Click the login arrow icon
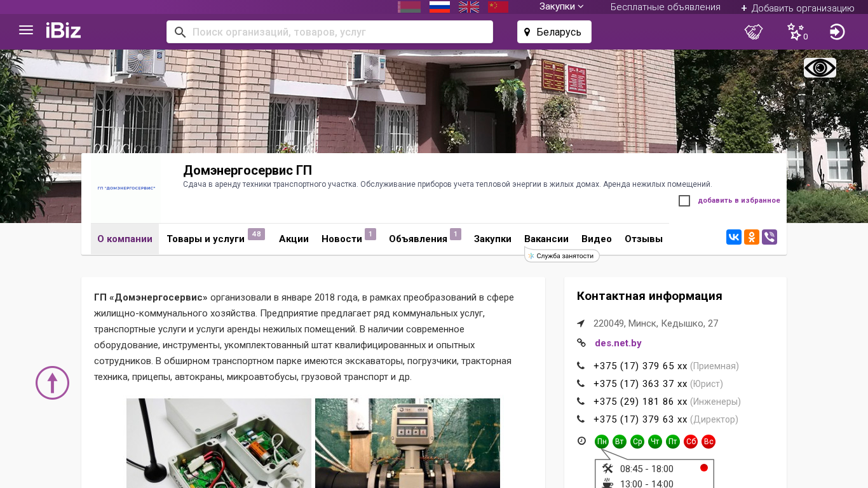The width and height of the screenshot is (868, 488). (x=837, y=32)
